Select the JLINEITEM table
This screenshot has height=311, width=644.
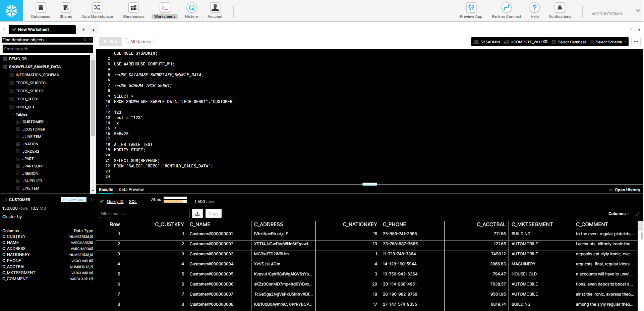pos(32,137)
